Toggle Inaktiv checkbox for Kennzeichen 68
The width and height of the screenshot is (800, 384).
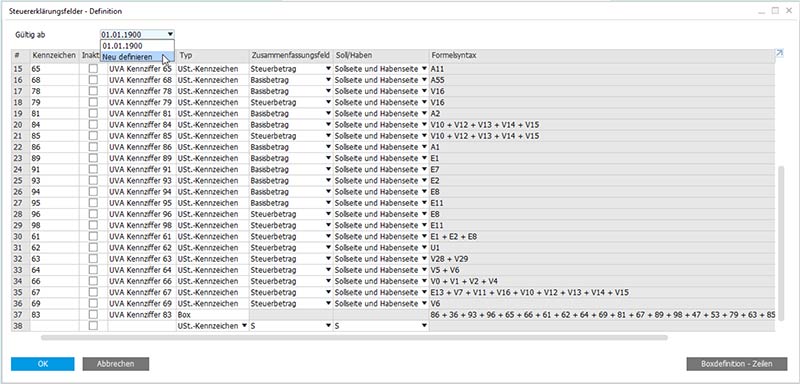[x=93, y=80]
